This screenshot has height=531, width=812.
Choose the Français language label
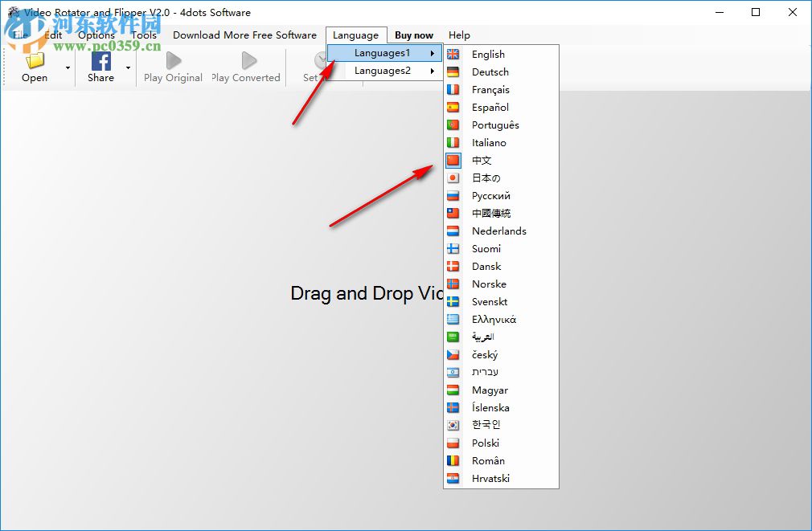pyautogui.click(x=491, y=89)
